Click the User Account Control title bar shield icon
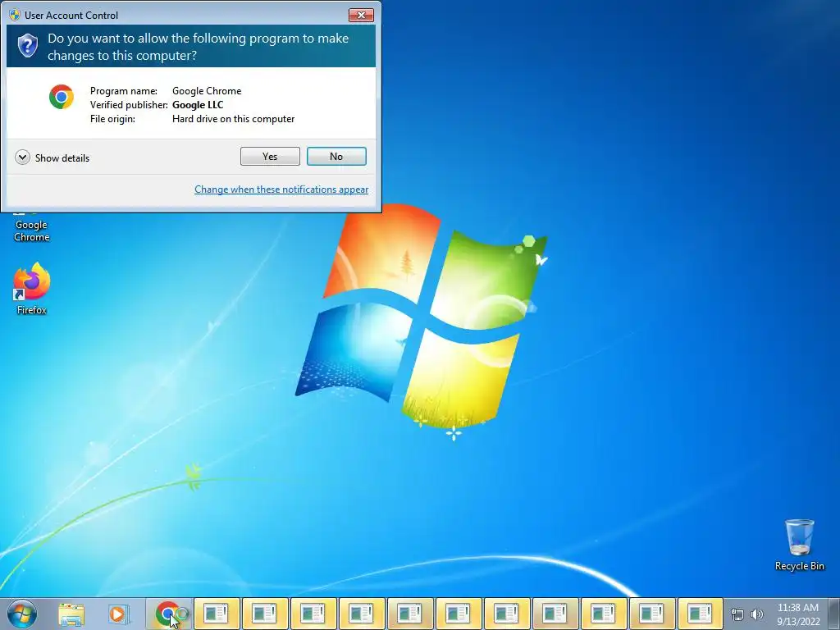Viewport: 840px width, 630px height. pos(15,15)
